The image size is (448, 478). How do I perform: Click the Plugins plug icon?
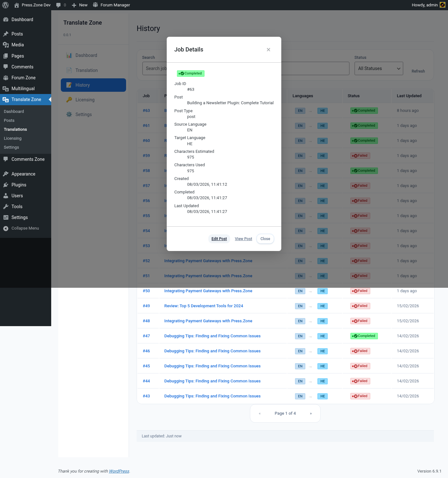click(x=6, y=185)
